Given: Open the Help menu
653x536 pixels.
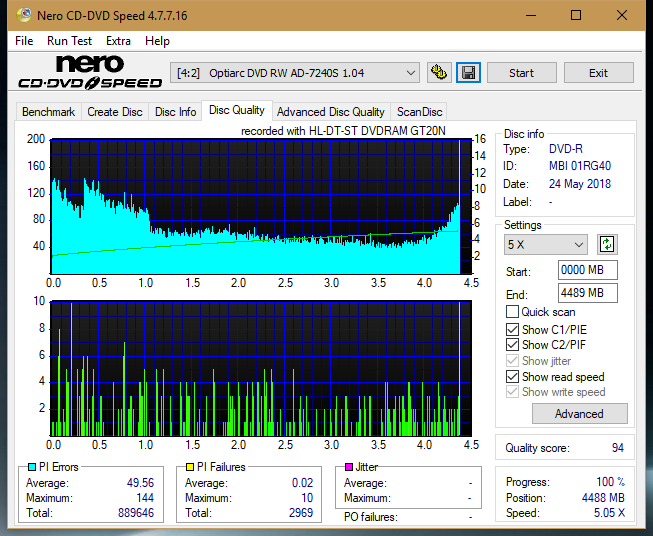Looking at the screenshot, I should [x=157, y=41].
